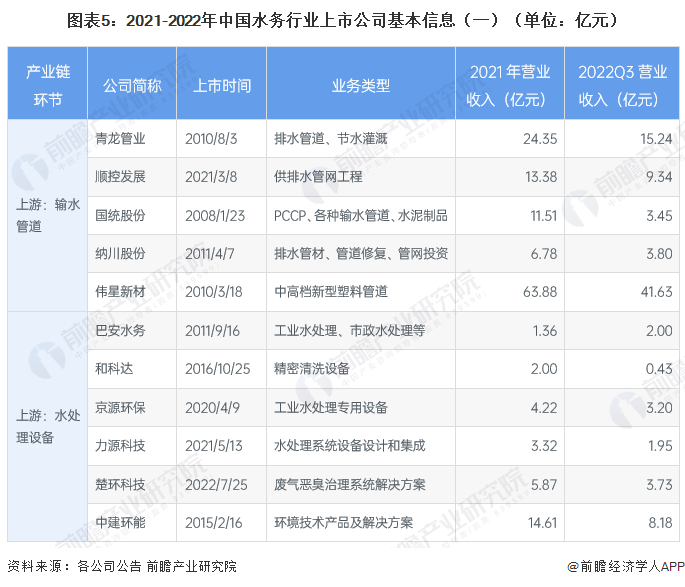Click 2021 revenue value 1.36
Viewport: 685px width, 587px height.
tap(545, 331)
